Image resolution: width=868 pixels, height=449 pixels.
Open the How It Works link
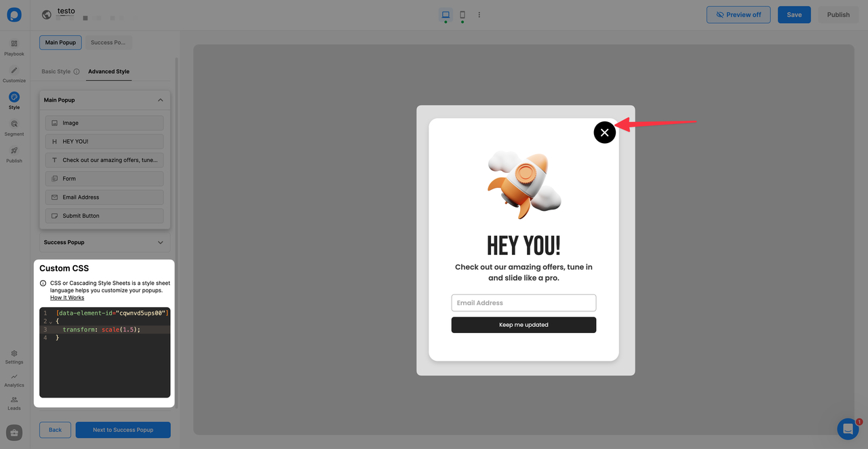coord(66,297)
